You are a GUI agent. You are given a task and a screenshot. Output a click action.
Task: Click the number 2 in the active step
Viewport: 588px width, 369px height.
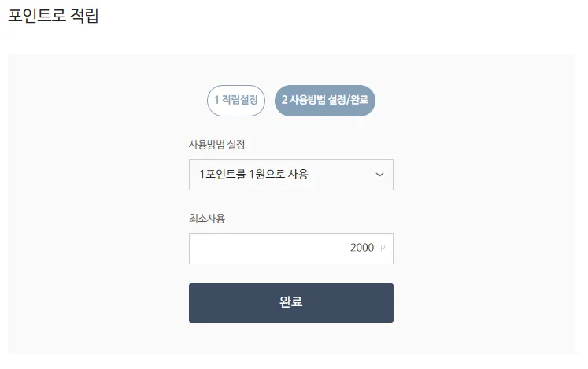(x=285, y=100)
